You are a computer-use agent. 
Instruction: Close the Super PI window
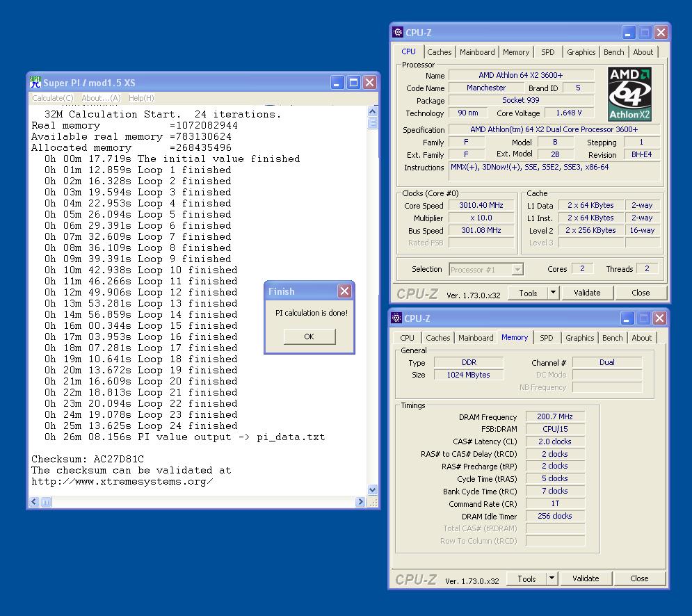click(x=370, y=83)
